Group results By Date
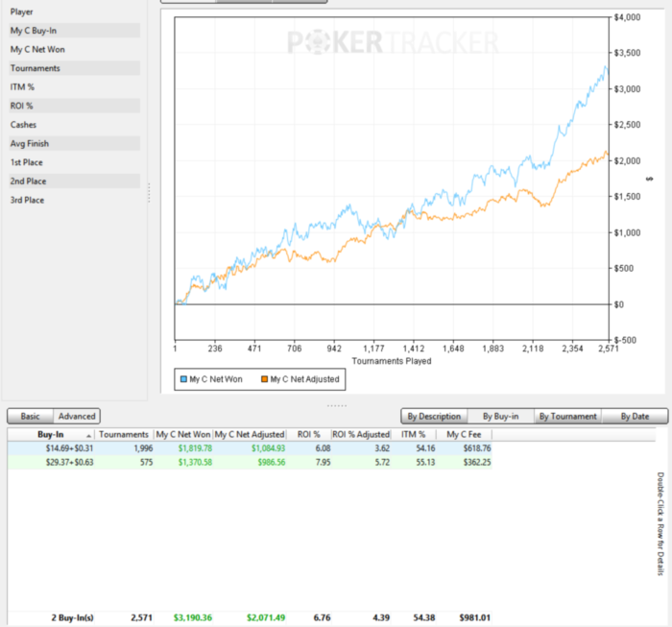Viewport: 672px width, 627px height. click(x=635, y=416)
